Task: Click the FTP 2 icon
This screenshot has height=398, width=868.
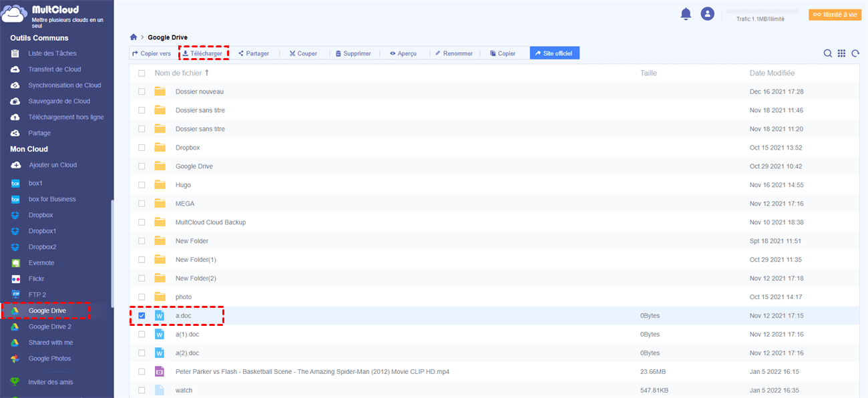Action: tap(15, 294)
